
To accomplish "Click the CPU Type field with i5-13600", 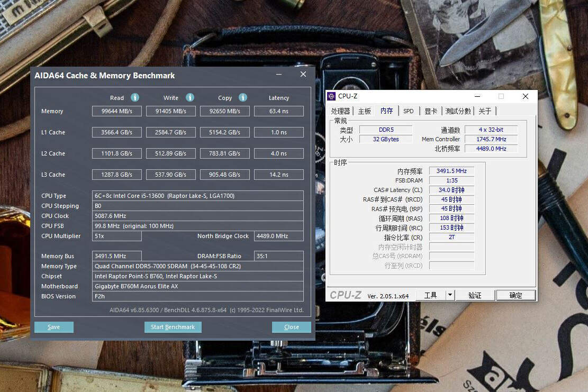I will point(197,196).
